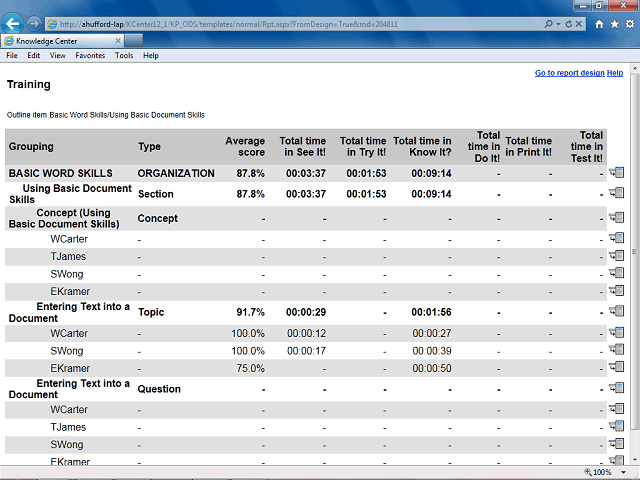Click the 00:00:50 Know It time for EKramer
The image size is (640, 480).
pyautogui.click(x=432, y=369)
